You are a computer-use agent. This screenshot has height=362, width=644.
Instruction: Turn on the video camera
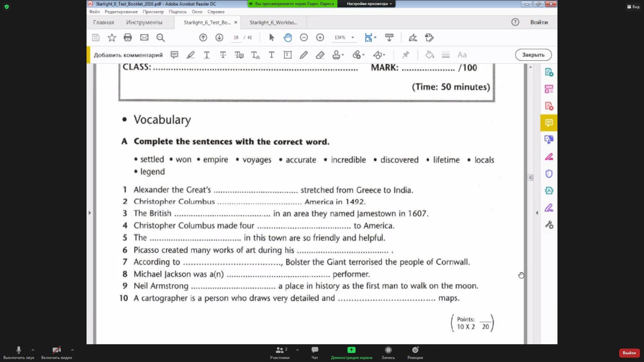coord(56,350)
